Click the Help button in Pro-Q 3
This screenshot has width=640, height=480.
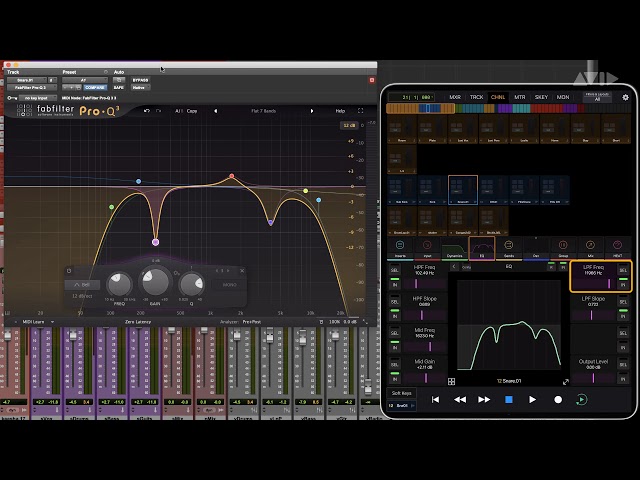pyautogui.click(x=340, y=111)
